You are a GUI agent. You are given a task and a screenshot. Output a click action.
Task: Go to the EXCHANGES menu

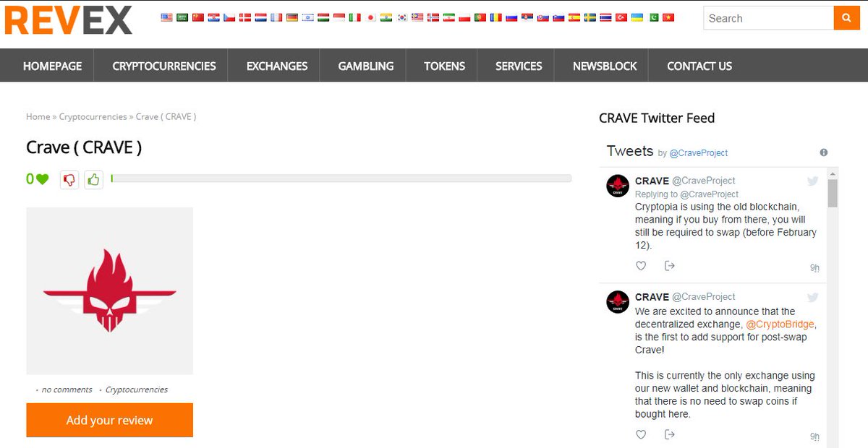[277, 66]
